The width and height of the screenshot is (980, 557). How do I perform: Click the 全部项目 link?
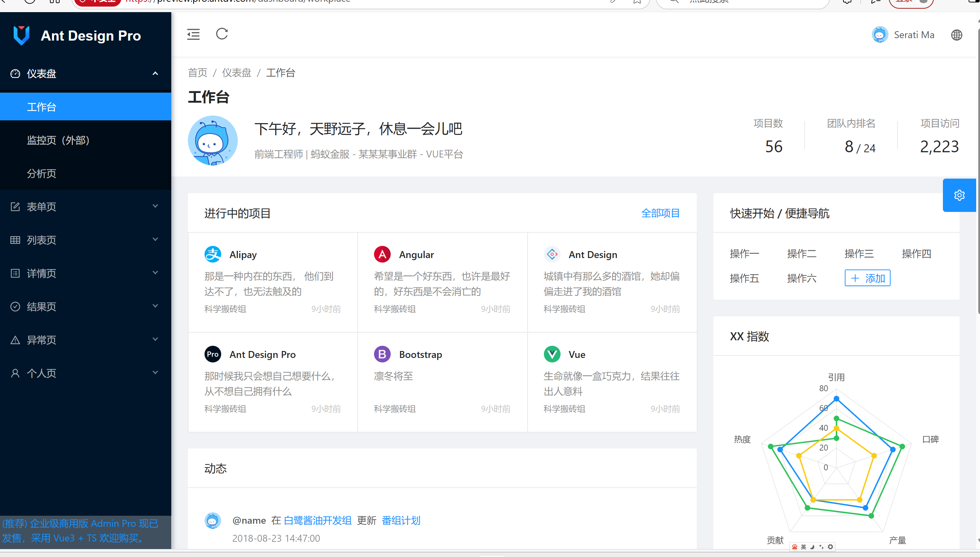660,213
